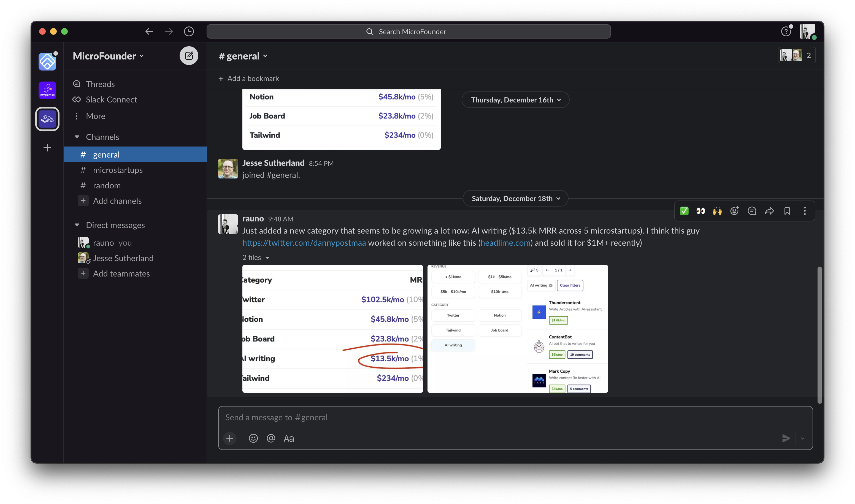
Task: React with the green checkmark emoji
Action: coord(684,211)
